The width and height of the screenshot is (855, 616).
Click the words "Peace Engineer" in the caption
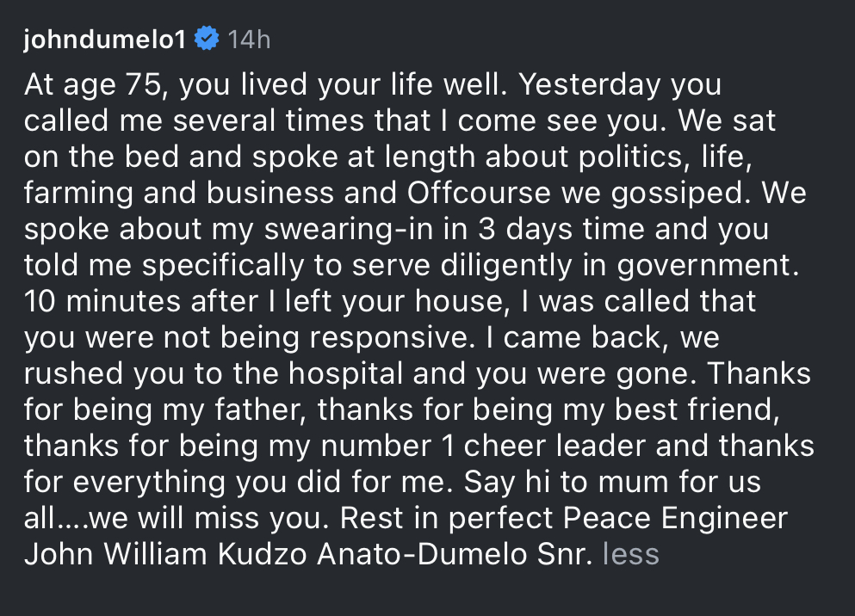coord(675,519)
